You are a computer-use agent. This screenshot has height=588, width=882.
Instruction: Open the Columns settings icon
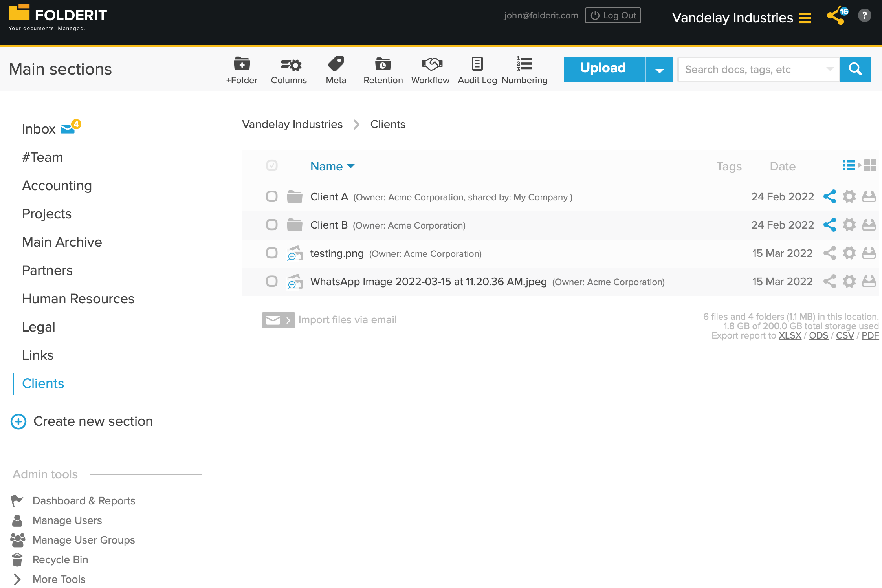pos(290,64)
